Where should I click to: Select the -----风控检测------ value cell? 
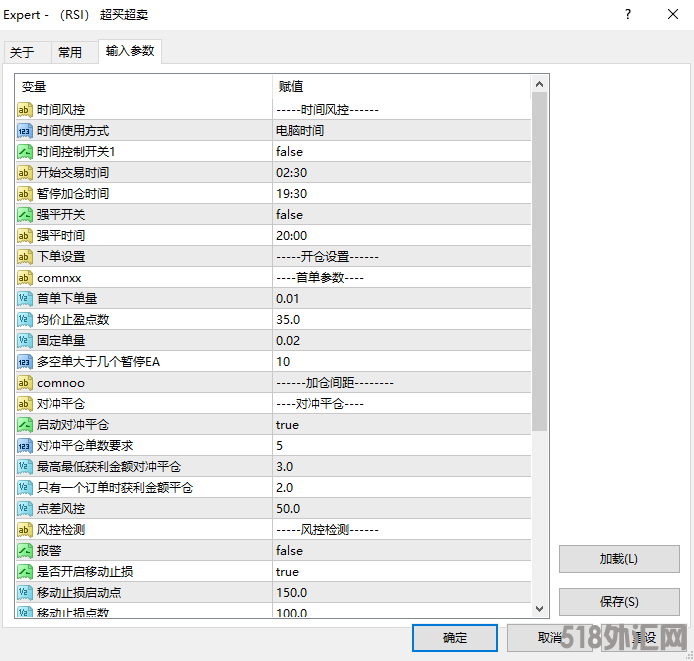click(401, 530)
